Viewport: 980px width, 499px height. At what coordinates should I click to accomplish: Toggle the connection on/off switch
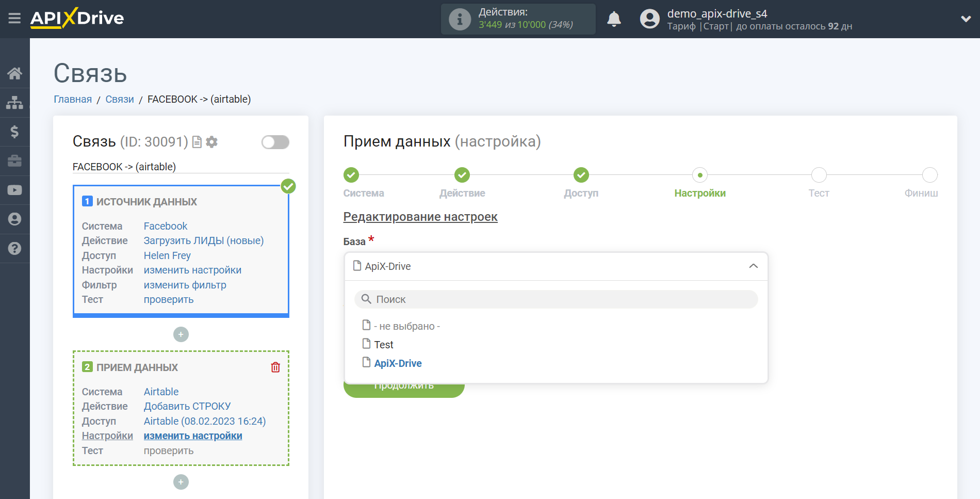coord(275,142)
